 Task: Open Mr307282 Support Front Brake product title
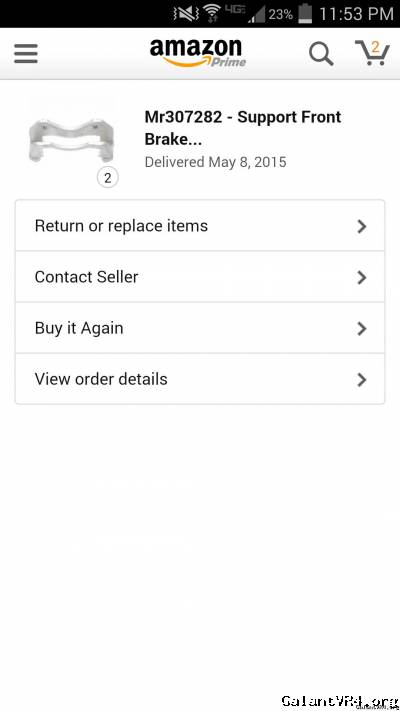click(243, 128)
